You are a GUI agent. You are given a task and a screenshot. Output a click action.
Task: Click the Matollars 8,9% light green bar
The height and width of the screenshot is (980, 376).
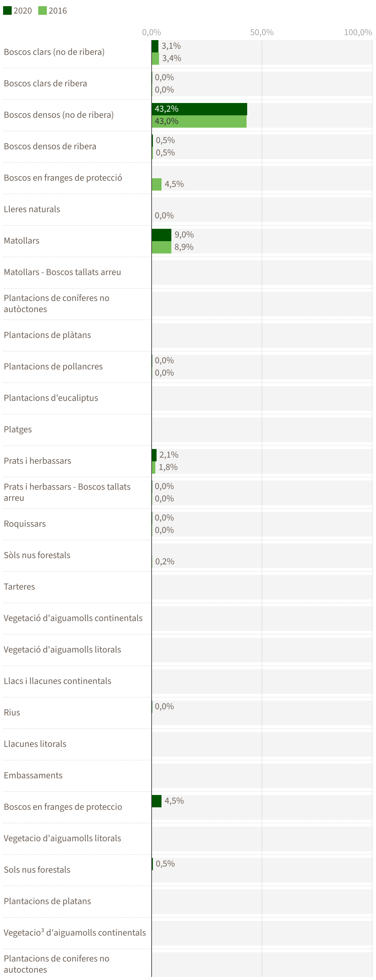(161, 247)
